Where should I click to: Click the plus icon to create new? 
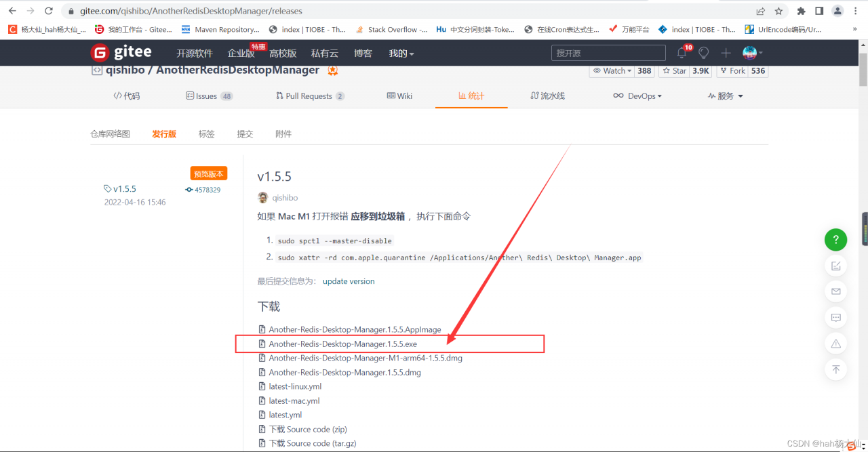click(726, 53)
